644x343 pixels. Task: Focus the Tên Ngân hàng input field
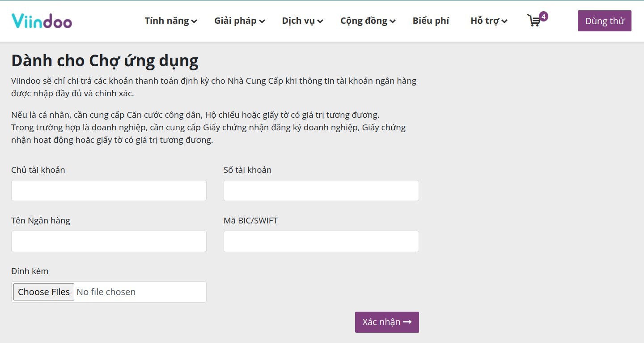coord(109,241)
